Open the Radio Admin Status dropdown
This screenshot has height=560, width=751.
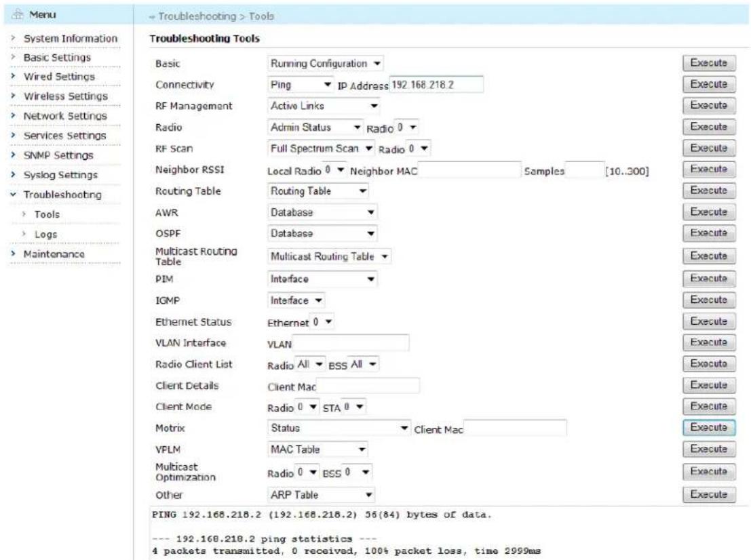coord(315,127)
